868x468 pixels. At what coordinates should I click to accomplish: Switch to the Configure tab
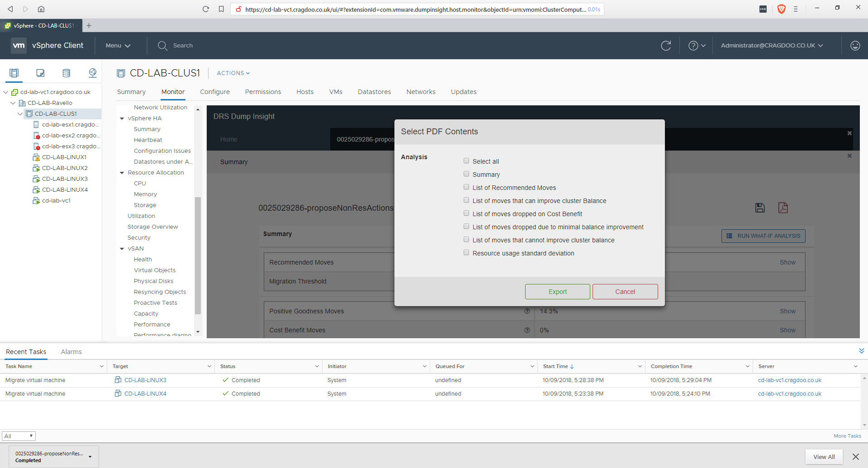pos(215,92)
